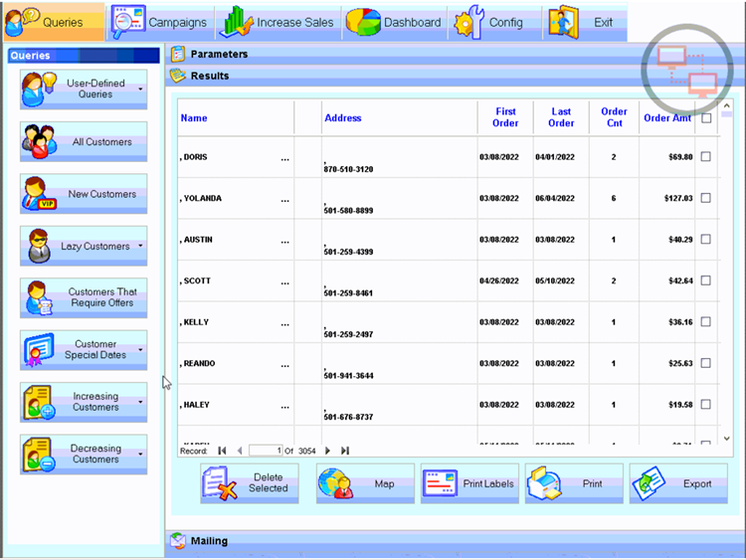Expand Increasing Customers dropdown arrow
Image resolution: width=746 pixels, height=560 pixels.
click(x=140, y=402)
